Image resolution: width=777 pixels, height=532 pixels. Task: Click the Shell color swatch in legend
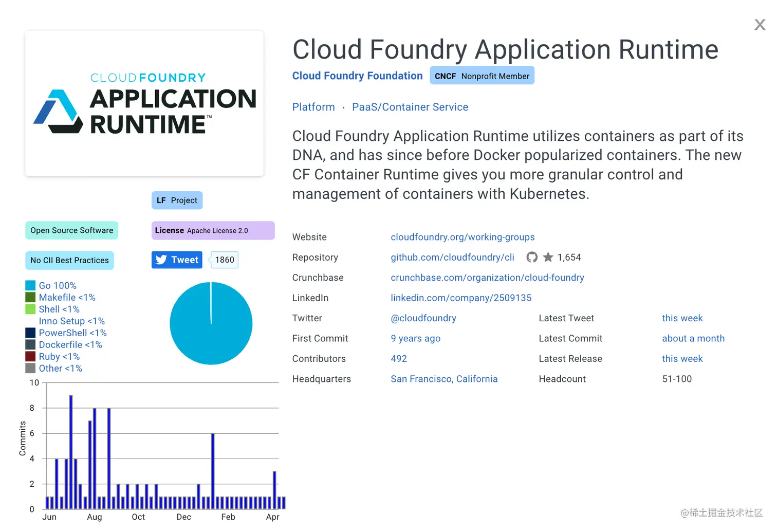pos(30,309)
